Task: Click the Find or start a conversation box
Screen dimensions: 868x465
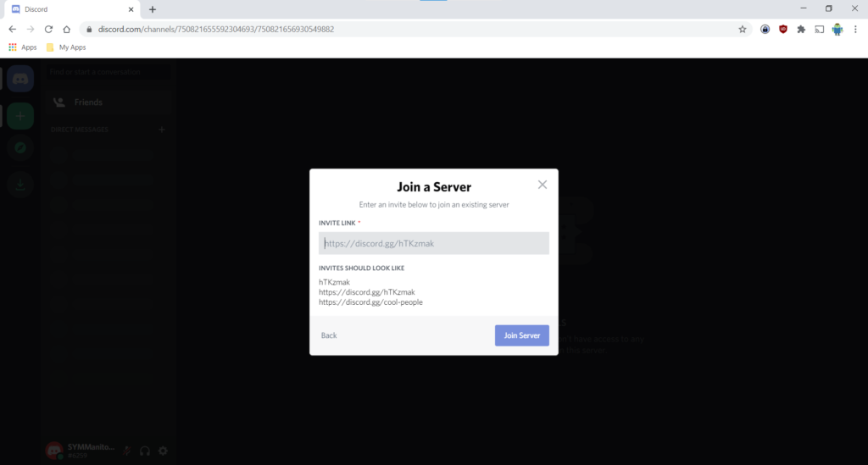Action: (x=108, y=72)
